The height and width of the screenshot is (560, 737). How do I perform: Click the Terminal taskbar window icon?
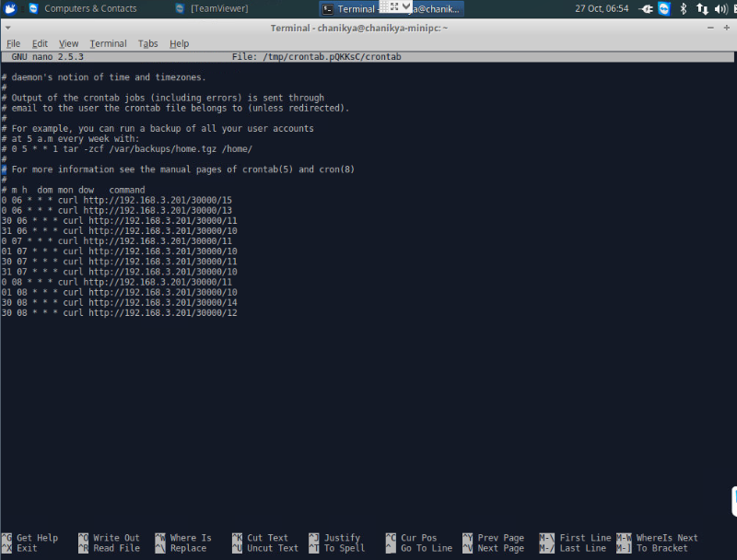[x=328, y=9]
